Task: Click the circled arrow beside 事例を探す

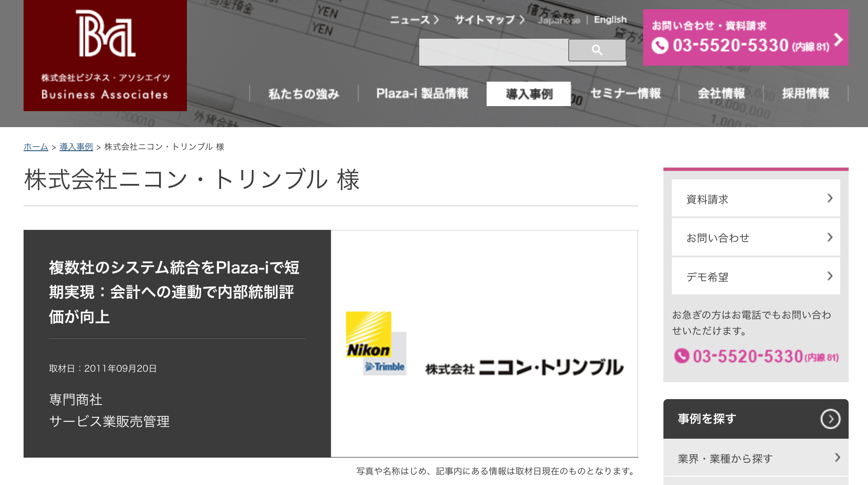Action: (x=830, y=419)
